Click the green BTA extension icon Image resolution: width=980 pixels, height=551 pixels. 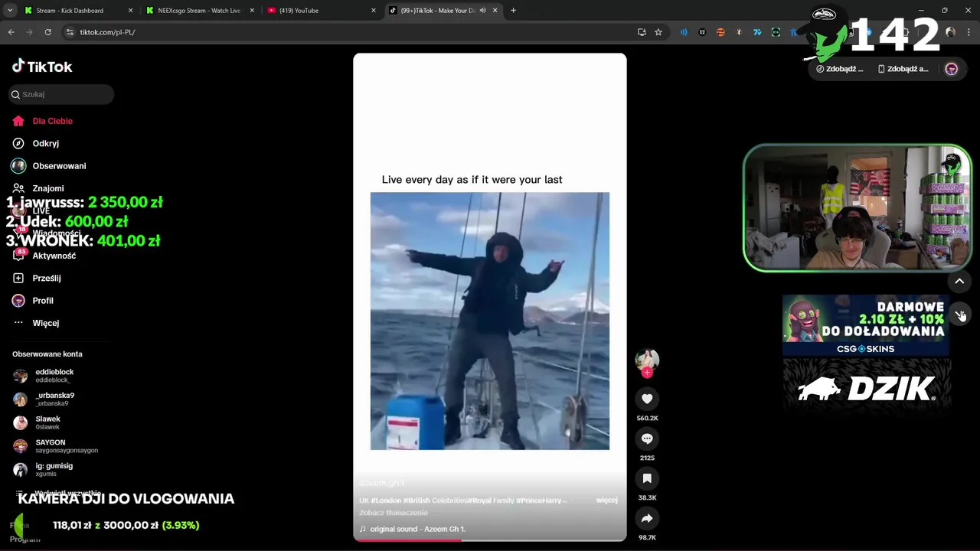pyautogui.click(x=776, y=32)
